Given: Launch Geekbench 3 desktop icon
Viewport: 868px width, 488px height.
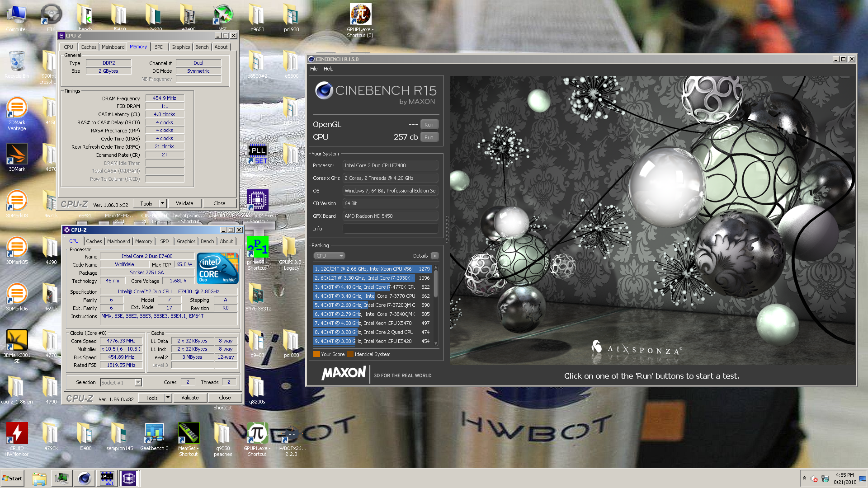Looking at the screenshot, I should [x=154, y=436].
